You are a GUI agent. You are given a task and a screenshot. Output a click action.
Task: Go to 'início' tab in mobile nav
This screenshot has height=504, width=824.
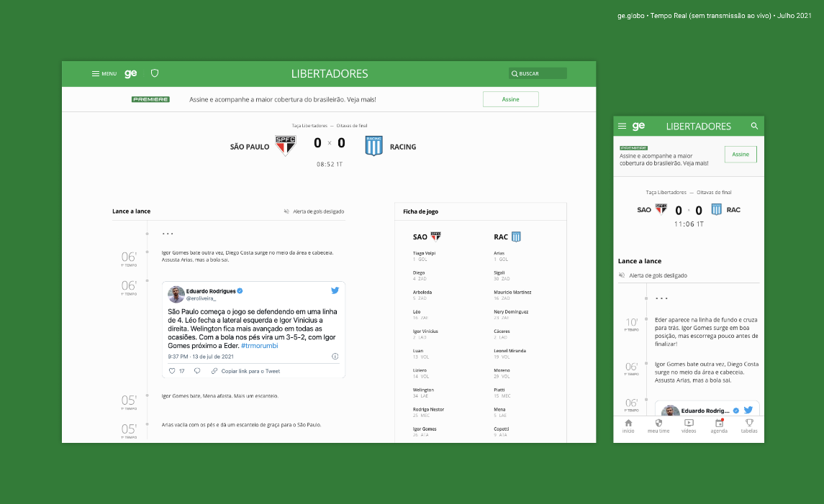[628, 426]
